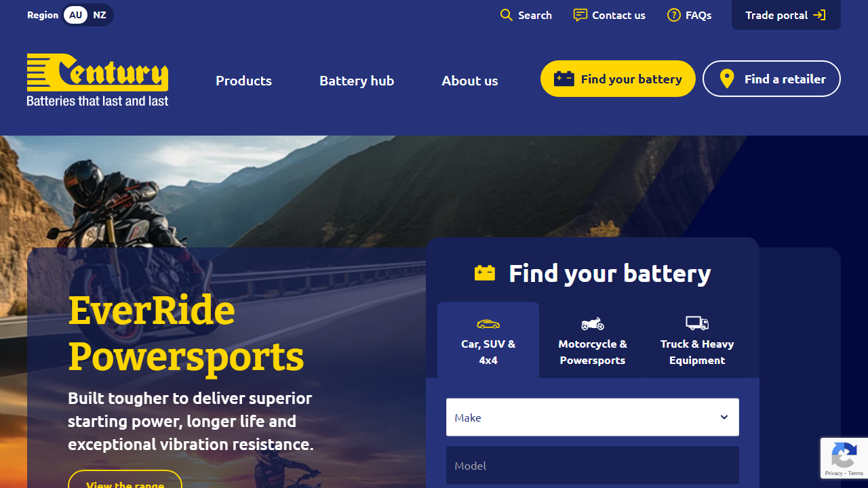Select the Motorcycle & Powersports tab
The height and width of the screenshot is (488, 868).
pyautogui.click(x=593, y=351)
